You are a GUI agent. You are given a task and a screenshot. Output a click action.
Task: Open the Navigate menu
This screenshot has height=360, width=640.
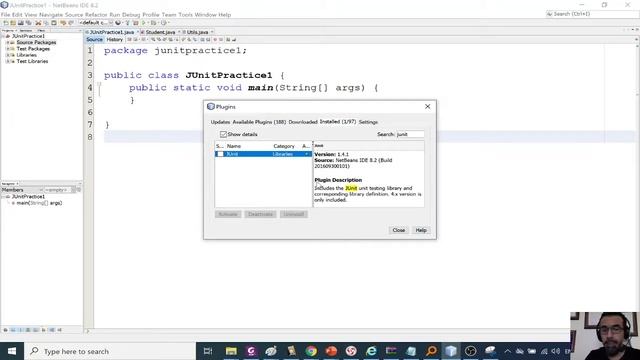[51, 15]
